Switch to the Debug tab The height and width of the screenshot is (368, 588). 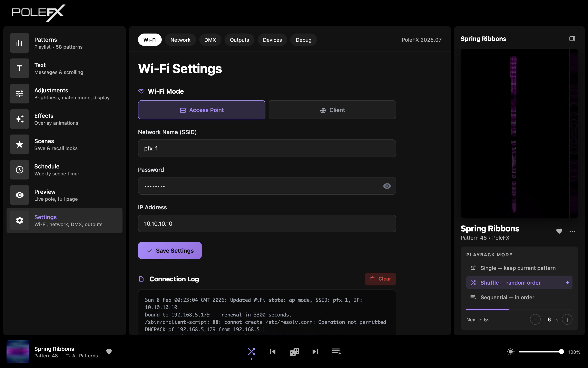[x=303, y=40]
